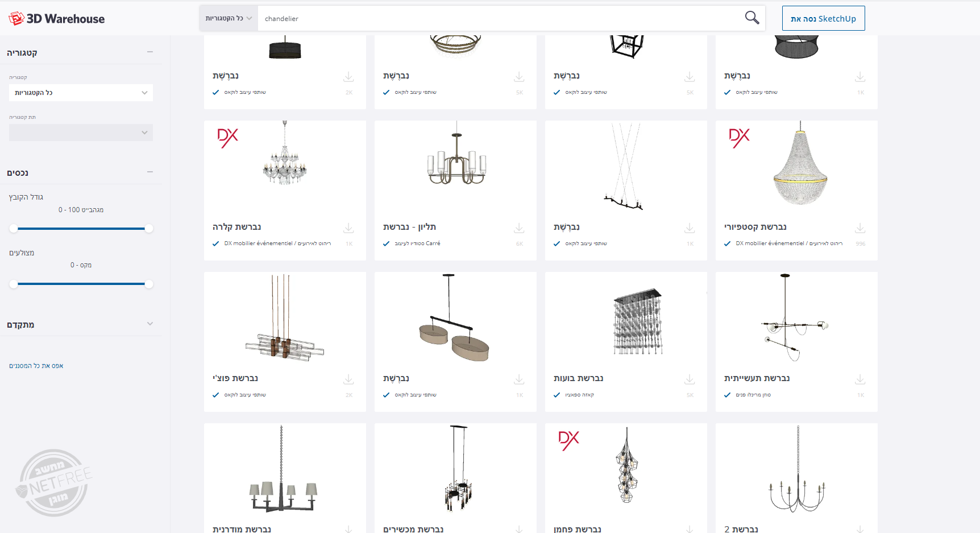Open the hanging cross-wire chandelier thumbnail
Viewport: 980px width, 533px height.
(x=625, y=168)
